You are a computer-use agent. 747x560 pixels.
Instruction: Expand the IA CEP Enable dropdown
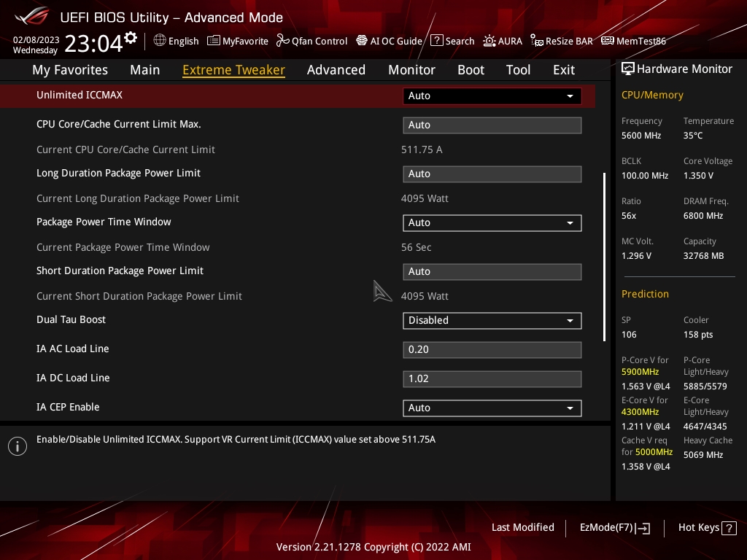pos(492,408)
